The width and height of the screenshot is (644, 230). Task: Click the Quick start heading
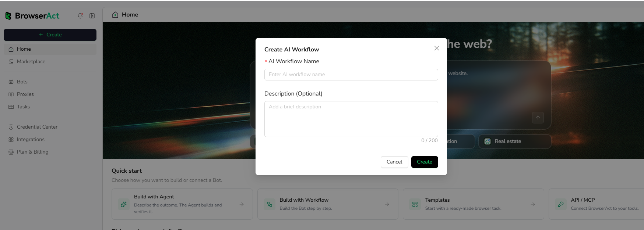tap(127, 171)
